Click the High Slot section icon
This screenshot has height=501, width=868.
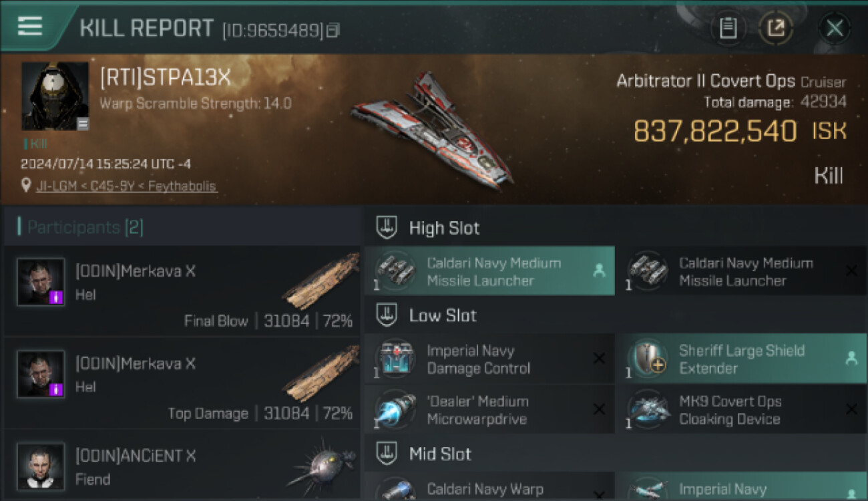coord(387,228)
